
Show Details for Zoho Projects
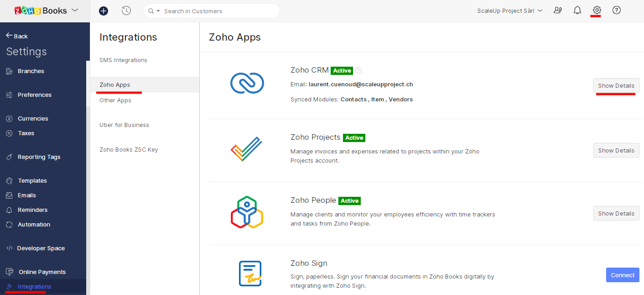click(x=616, y=150)
